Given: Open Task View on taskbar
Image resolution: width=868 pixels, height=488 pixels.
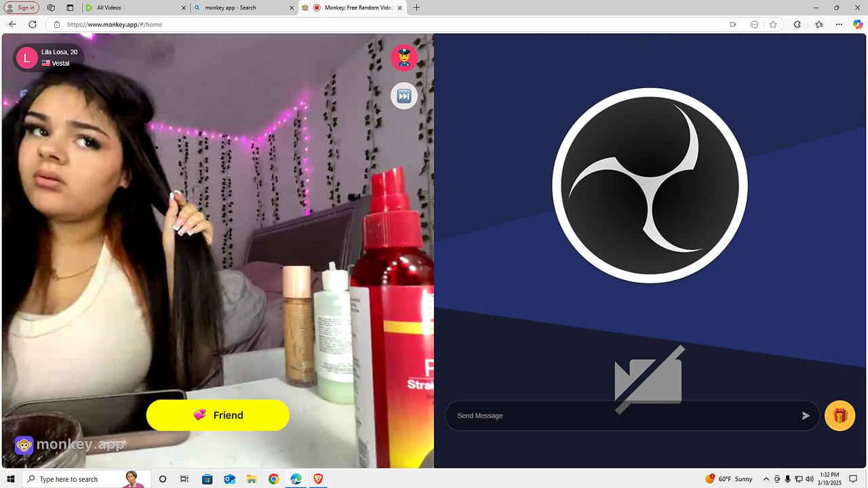Looking at the screenshot, I should pos(184,479).
